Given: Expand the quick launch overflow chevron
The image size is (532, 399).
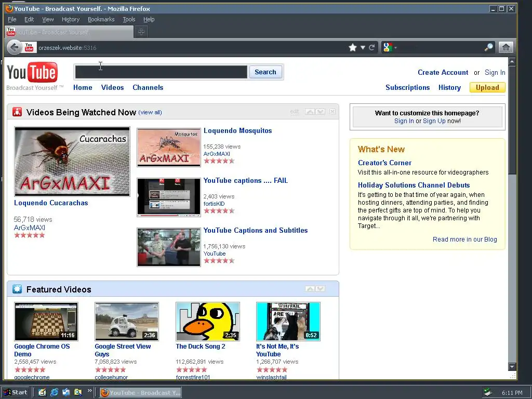Looking at the screenshot, I should point(89,391).
